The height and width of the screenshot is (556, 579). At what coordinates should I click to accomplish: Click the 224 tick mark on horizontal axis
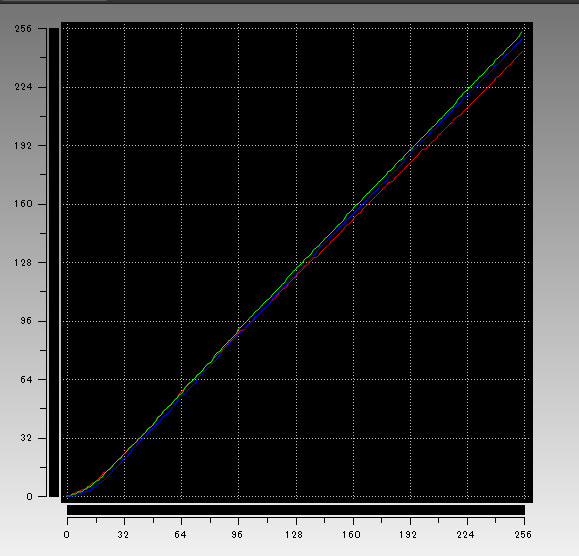467,521
